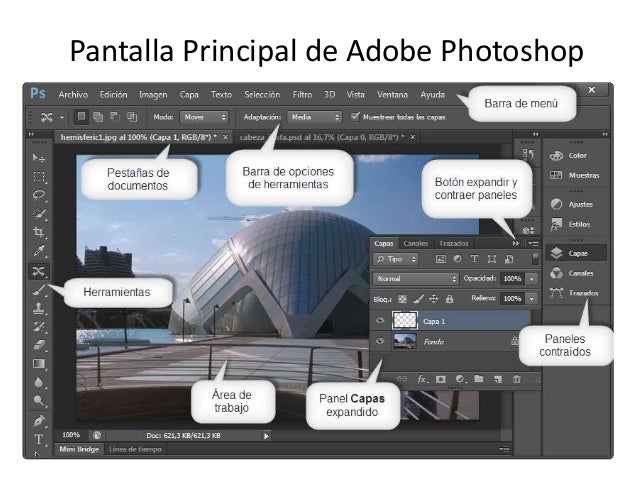Hide the Fondo layer
This screenshot has height=479, width=638.
380,341
